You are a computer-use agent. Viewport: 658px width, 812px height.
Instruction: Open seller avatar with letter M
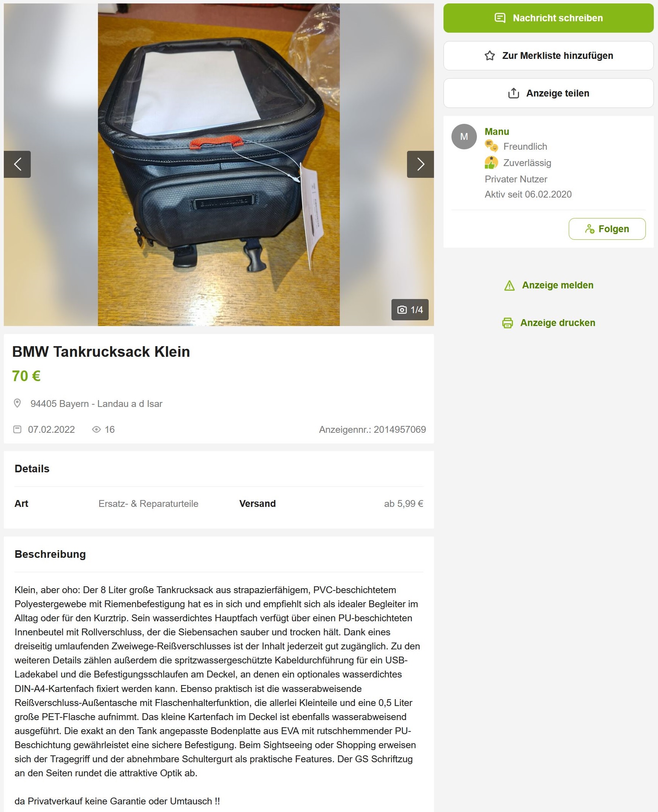tap(464, 136)
